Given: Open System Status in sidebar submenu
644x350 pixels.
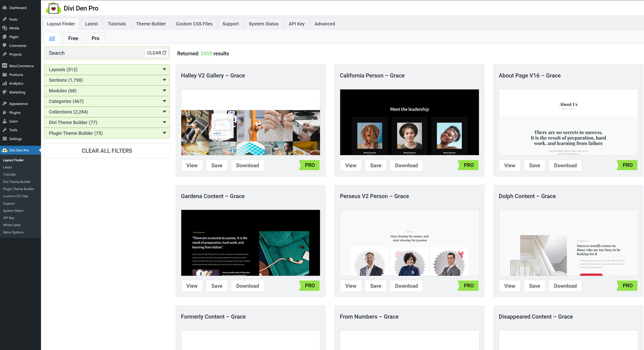Looking at the screenshot, I should [x=13, y=211].
